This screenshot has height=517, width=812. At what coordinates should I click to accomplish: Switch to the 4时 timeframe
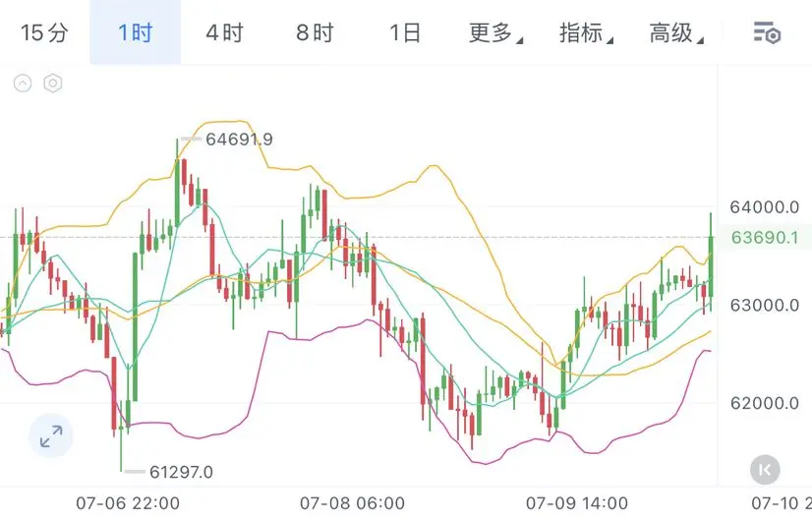click(225, 32)
